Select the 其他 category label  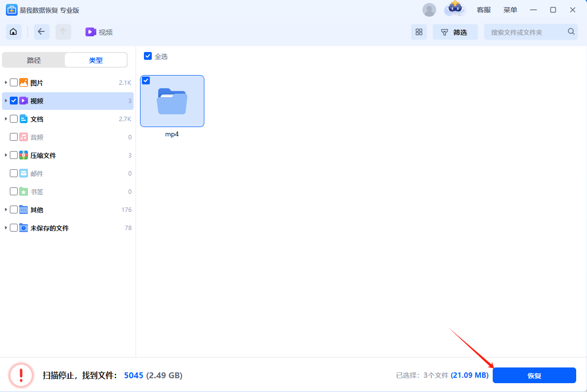click(37, 210)
